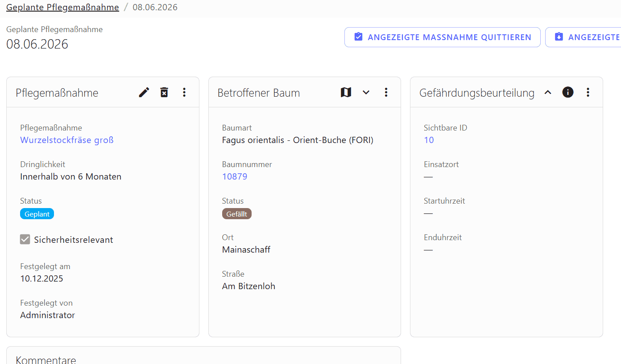The image size is (621, 364).
Task: Show the tree on map icon
Action: 346,92
